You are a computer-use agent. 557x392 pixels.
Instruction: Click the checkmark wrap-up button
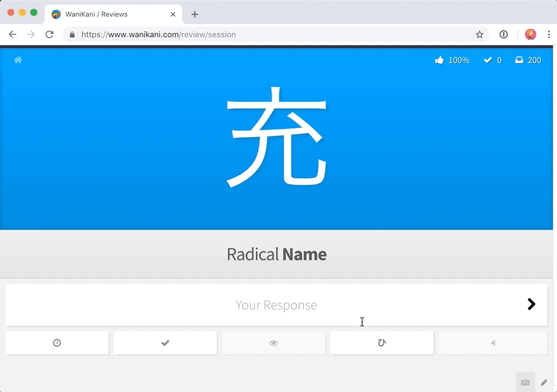point(165,343)
